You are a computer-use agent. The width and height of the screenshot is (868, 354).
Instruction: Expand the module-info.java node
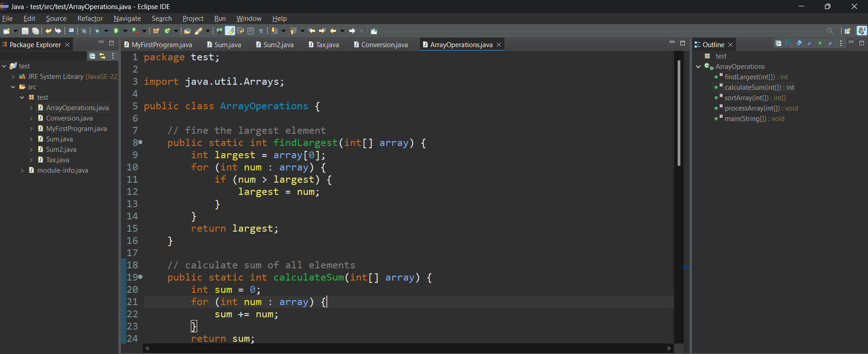(22, 170)
